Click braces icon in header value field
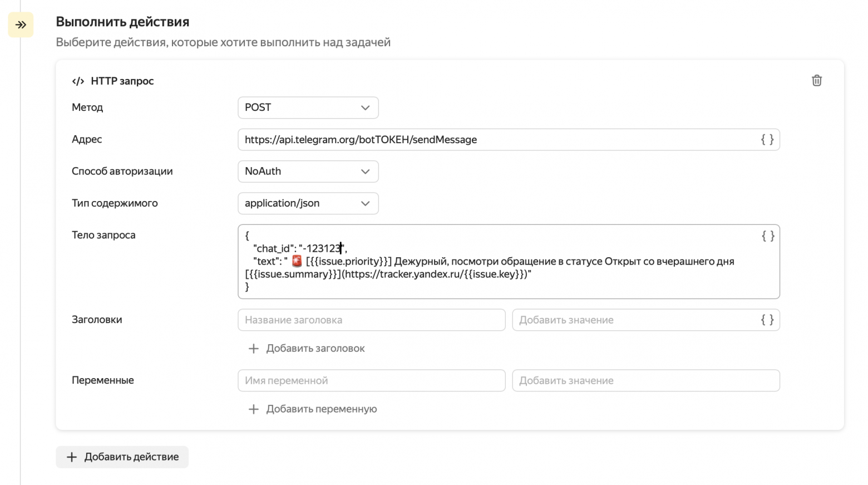 pyautogui.click(x=767, y=320)
